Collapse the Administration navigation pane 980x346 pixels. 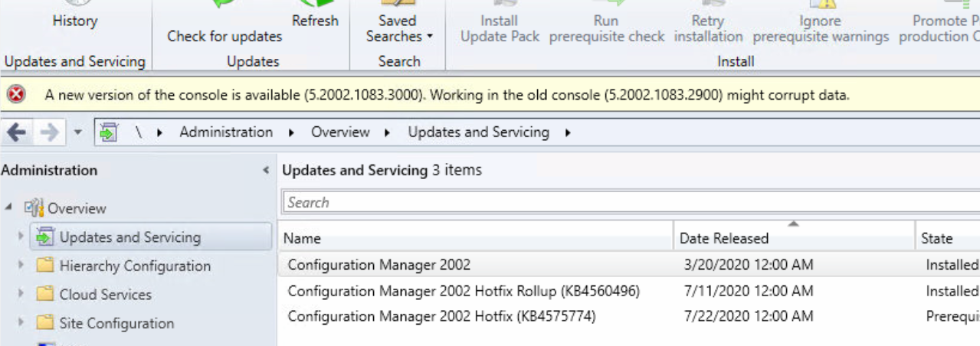[266, 170]
